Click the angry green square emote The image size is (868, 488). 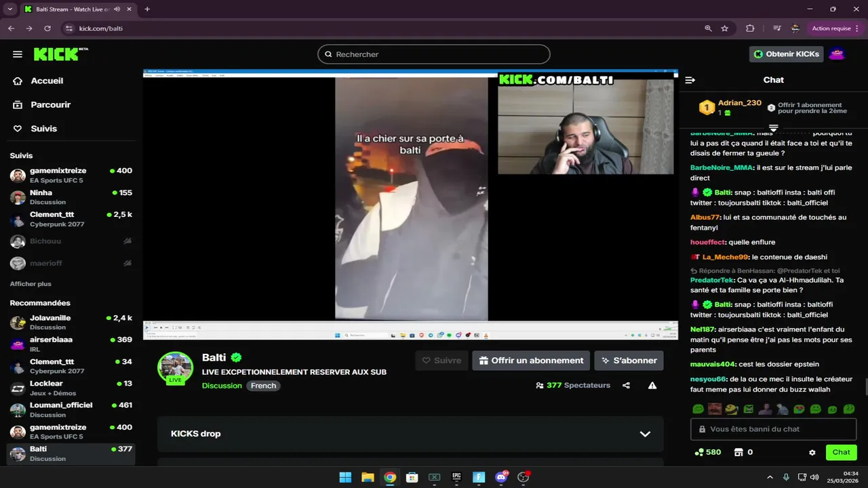point(748,409)
